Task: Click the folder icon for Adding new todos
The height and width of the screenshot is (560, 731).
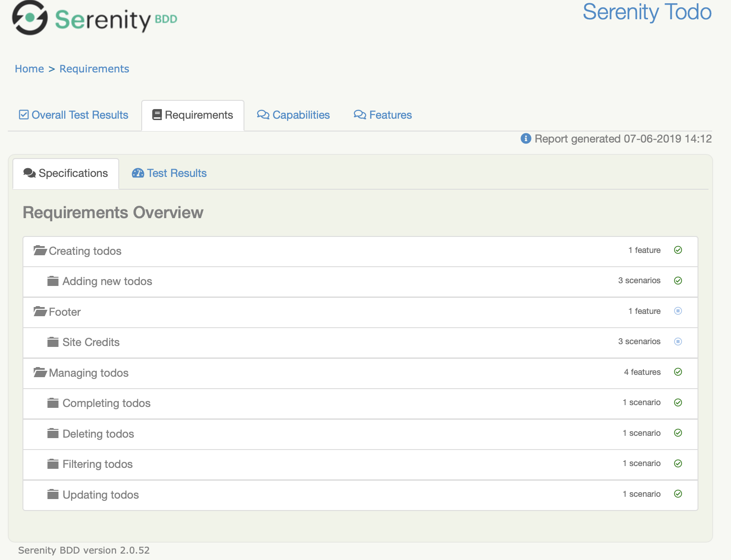Action: [53, 281]
